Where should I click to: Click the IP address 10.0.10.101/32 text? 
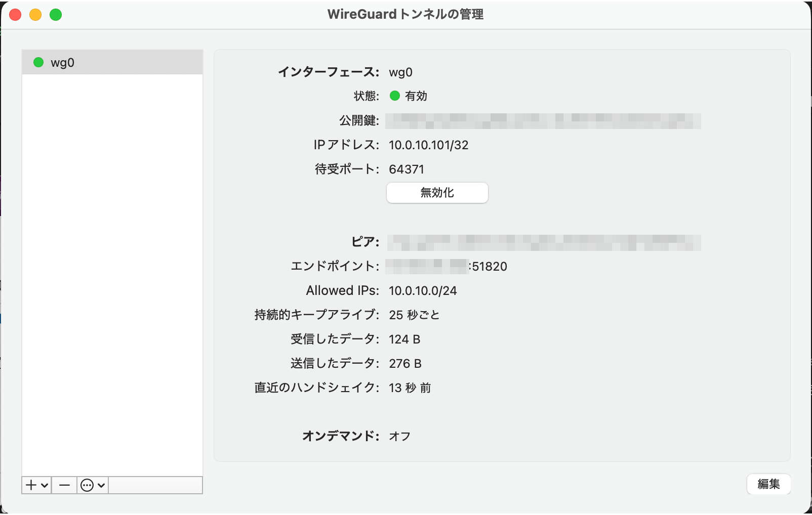(x=428, y=145)
